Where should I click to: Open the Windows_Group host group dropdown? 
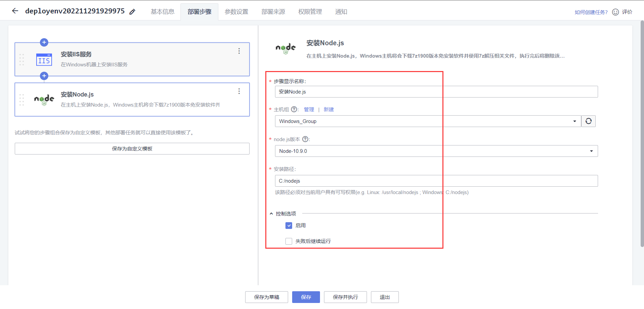(575, 121)
